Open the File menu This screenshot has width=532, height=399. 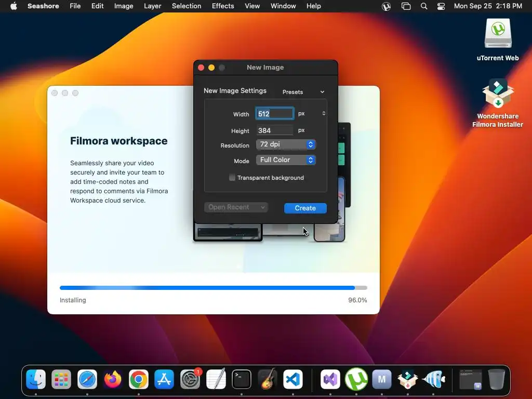[75, 6]
